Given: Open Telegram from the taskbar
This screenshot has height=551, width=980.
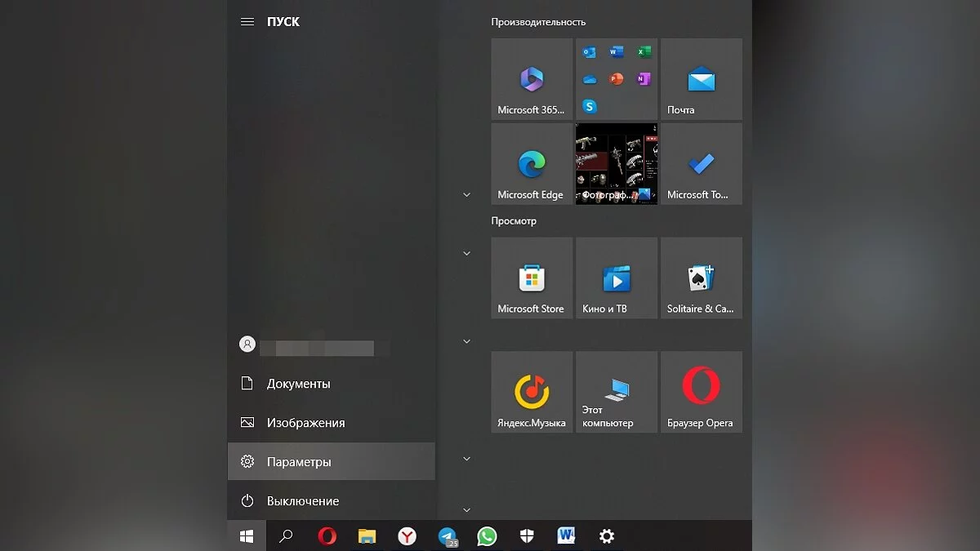Looking at the screenshot, I should click(x=447, y=536).
